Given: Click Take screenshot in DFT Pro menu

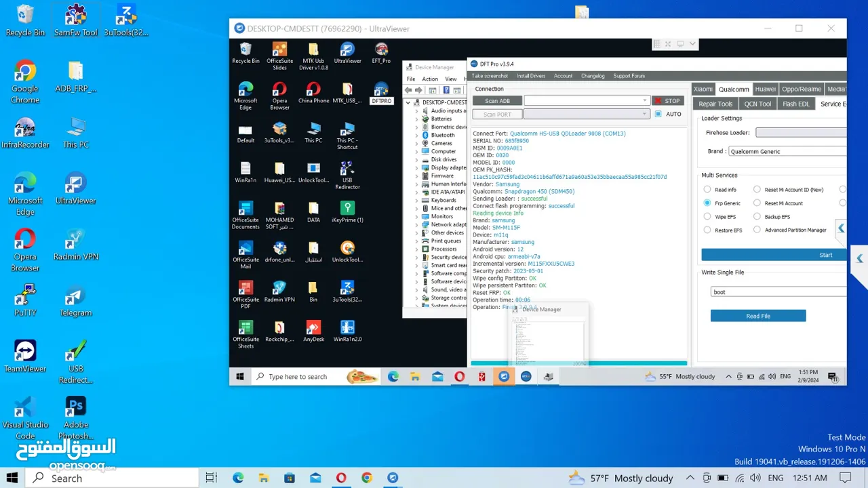Looking at the screenshot, I should pos(490,76).
